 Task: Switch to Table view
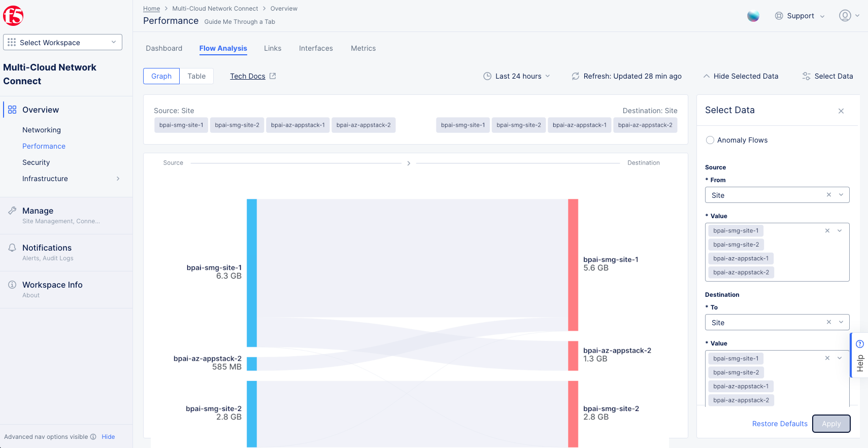[196, 76]
